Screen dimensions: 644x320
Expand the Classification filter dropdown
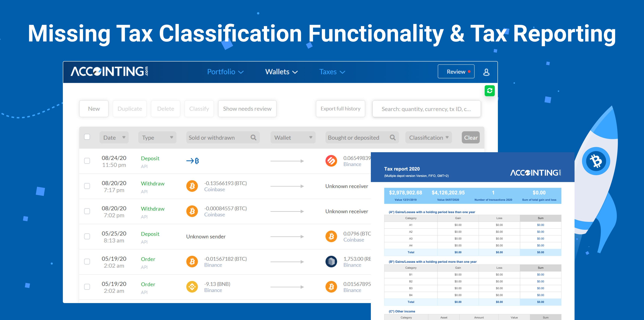(428, 138)
